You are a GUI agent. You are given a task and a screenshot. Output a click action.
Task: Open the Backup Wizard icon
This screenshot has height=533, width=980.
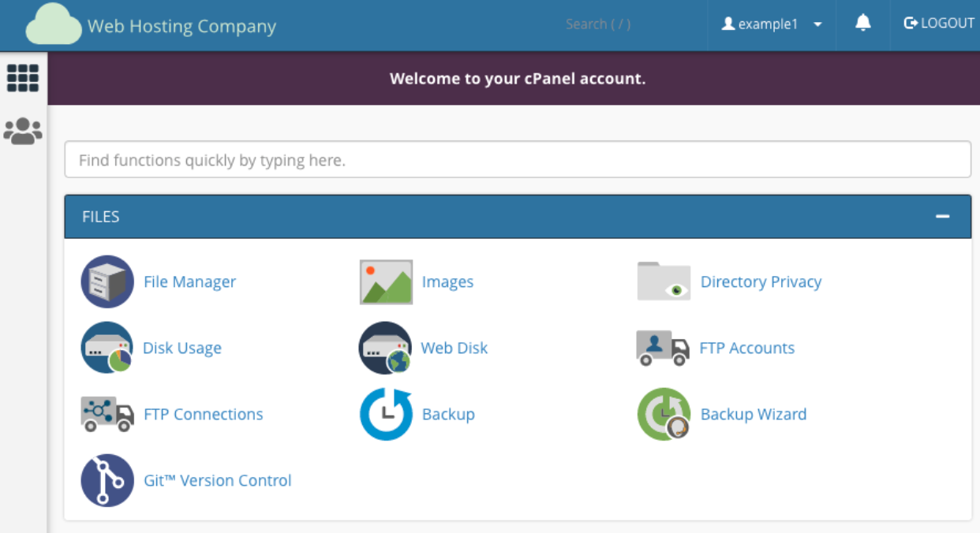[664, 414]
